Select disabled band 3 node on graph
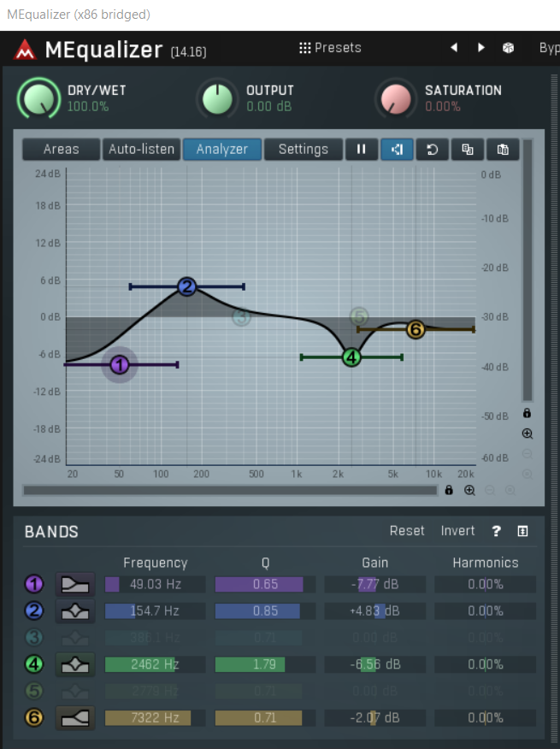The width and height of the screenshot is (560, 749). [x=241, y=316]
